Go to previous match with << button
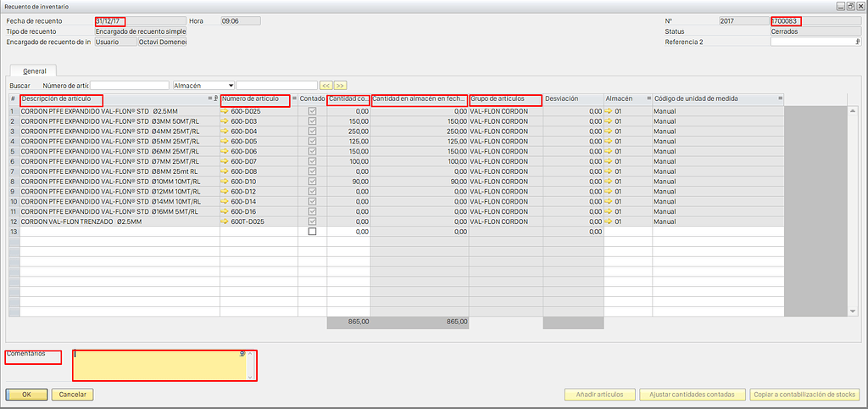Viewport: 868px width, 409px height. click(x=326, y=86)
